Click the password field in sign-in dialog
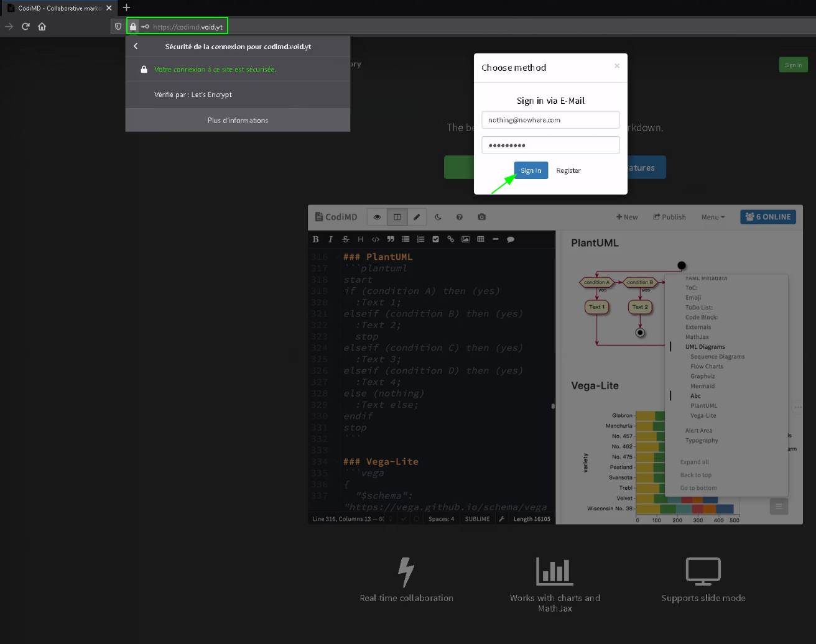The image size is (816, 644). tap(550, 145)
